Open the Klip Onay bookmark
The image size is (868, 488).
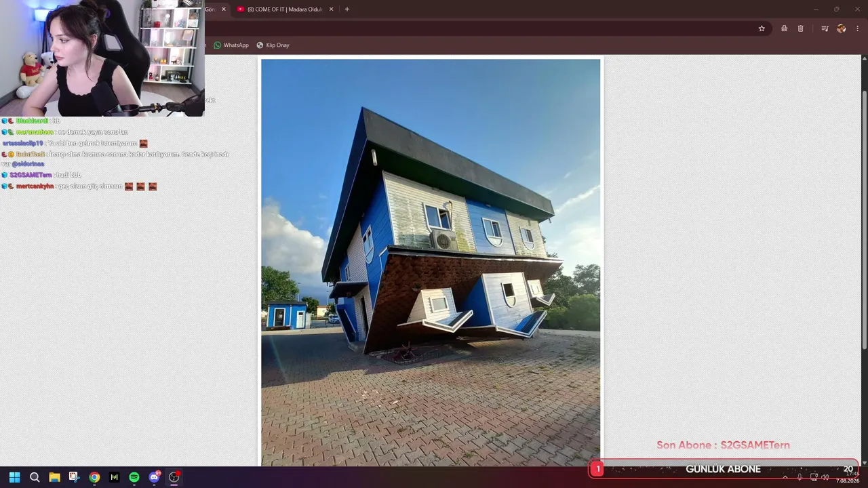[273, 45]
